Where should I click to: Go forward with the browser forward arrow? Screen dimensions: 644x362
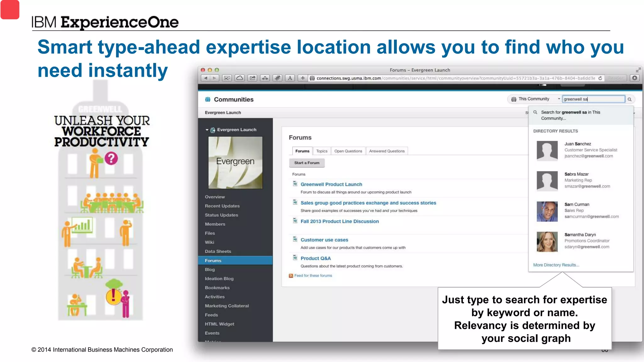[x=214, y=78]
